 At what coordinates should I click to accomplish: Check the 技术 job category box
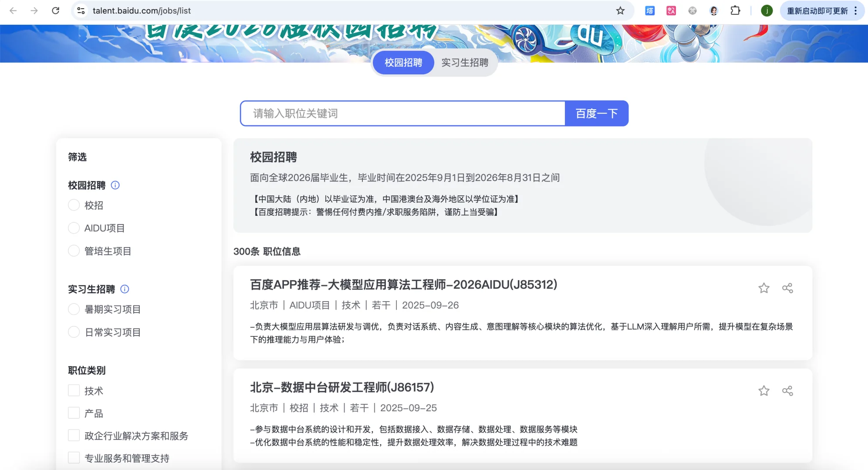click(x=74, y=390)
